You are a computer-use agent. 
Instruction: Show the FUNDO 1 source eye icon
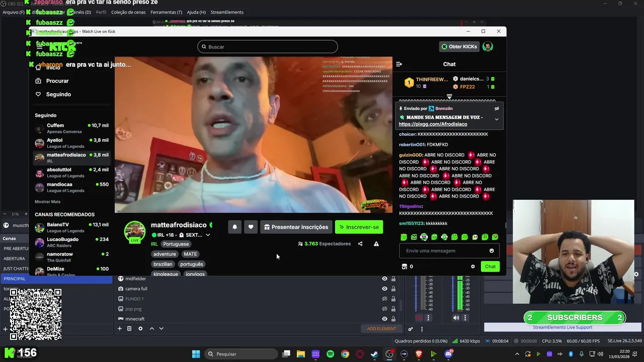point(384,299)
